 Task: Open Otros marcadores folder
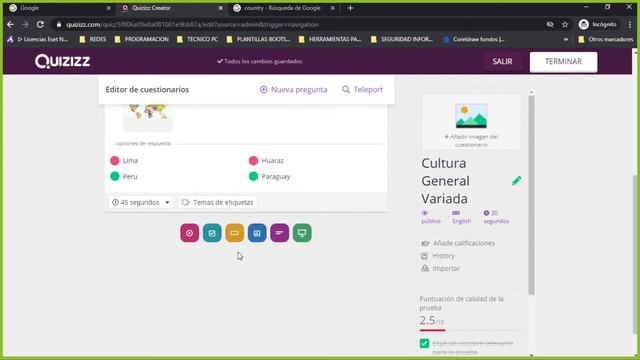(606, 39)
